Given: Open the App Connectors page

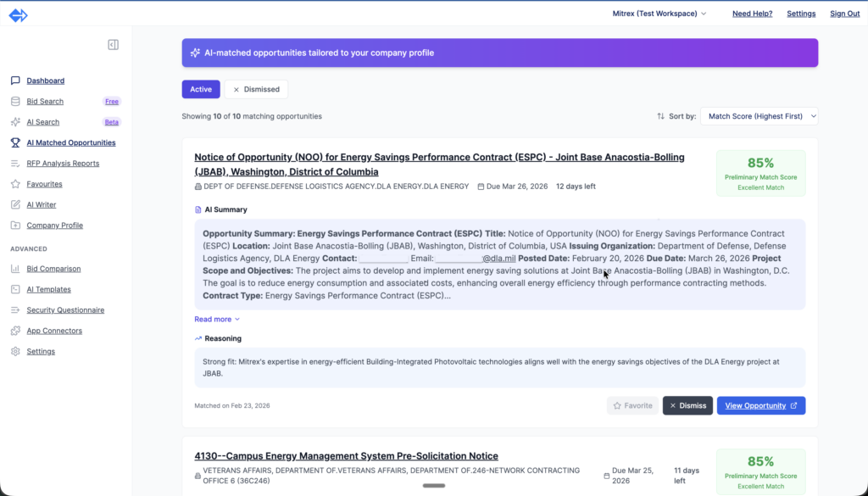Looking at the screenshot, I should 56,330.
